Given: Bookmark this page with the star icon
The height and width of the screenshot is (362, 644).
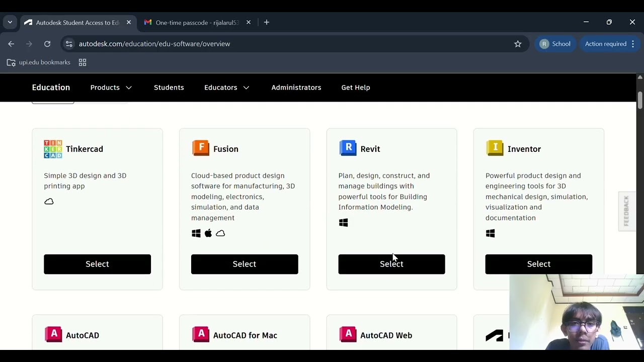Looking at the screenshot, I should [518, 44].
